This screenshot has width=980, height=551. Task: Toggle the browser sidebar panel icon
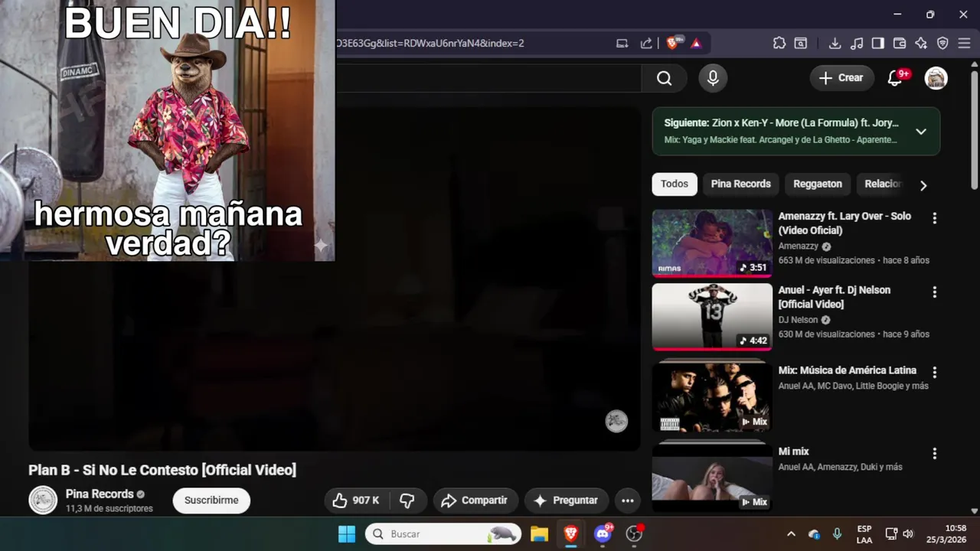tap(878, 44)
